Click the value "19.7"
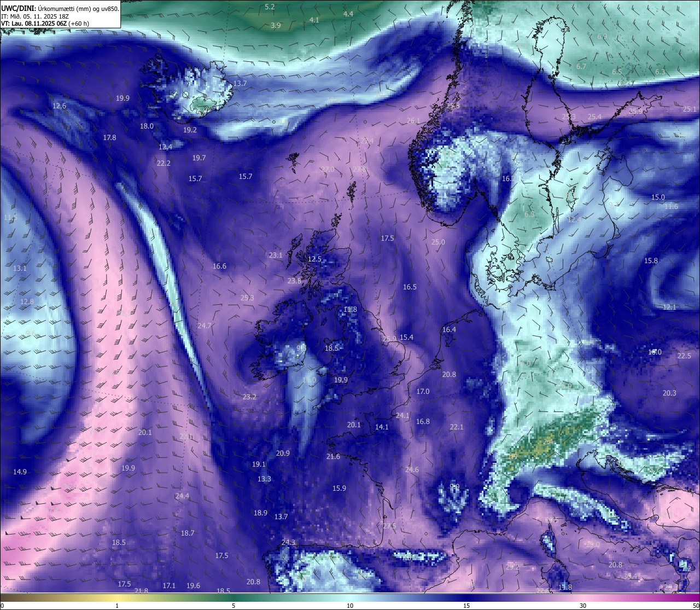The height and width of the screenshot is (610, 700). point(199,158)
